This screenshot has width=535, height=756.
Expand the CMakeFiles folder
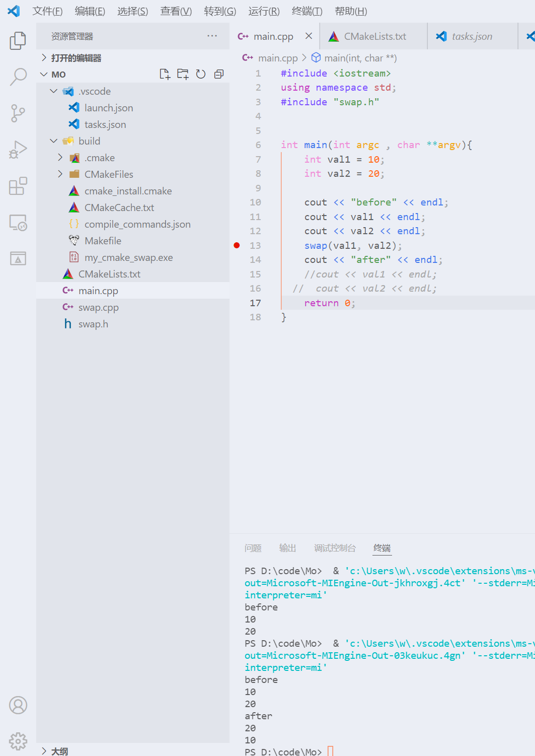coord(60,174)
